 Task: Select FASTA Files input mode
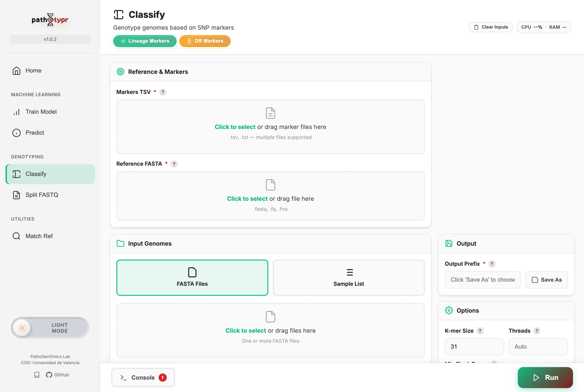(192, 277)
